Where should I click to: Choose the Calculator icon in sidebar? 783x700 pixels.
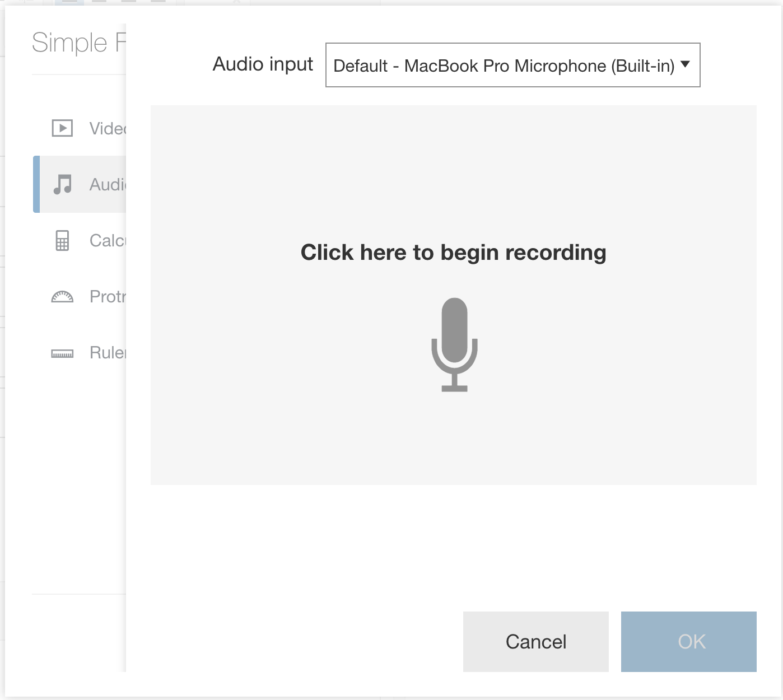point(62,240)
